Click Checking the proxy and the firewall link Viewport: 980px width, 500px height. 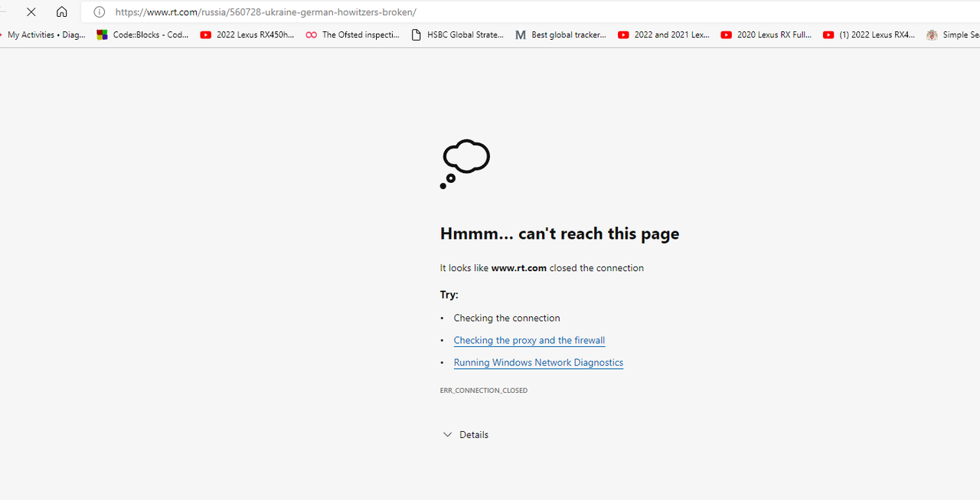[x=529, y=340]
